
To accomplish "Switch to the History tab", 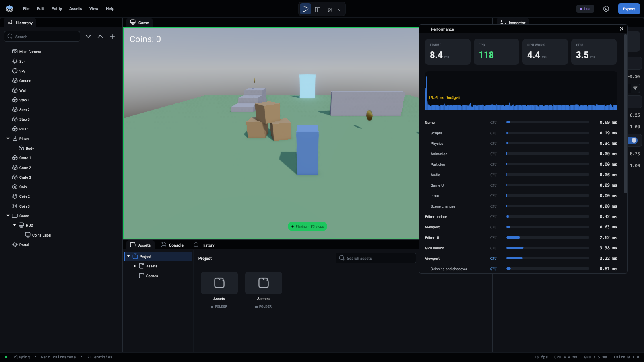I will click(x=204, y=245).
